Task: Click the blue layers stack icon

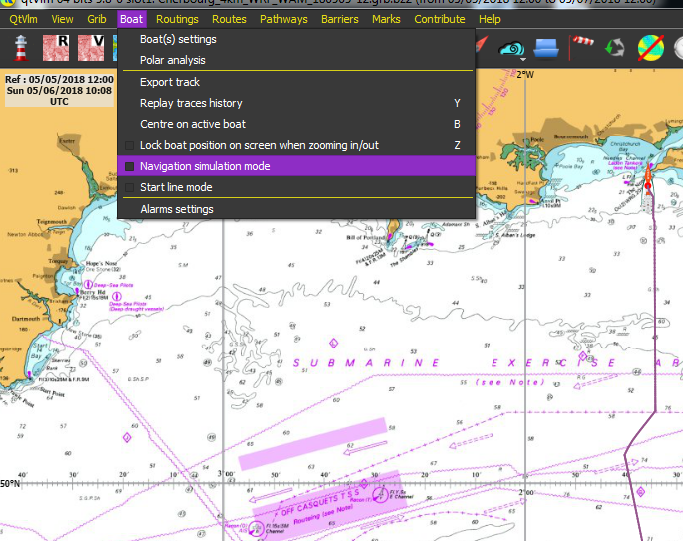Action: point(545,48)
